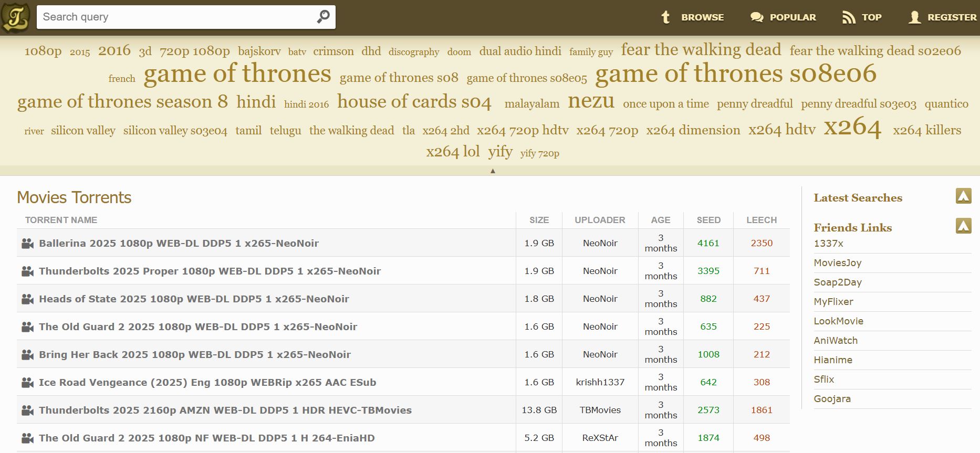980x453 pixels.
Task: Click the 'silicon valley' tag
Action: [x=83, y=131]
